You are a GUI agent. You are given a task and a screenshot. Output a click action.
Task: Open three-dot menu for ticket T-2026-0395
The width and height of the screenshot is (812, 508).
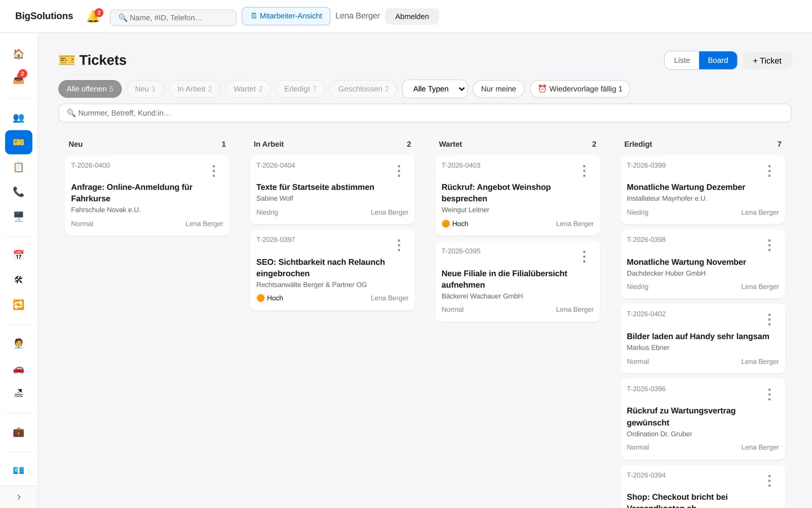584,257
